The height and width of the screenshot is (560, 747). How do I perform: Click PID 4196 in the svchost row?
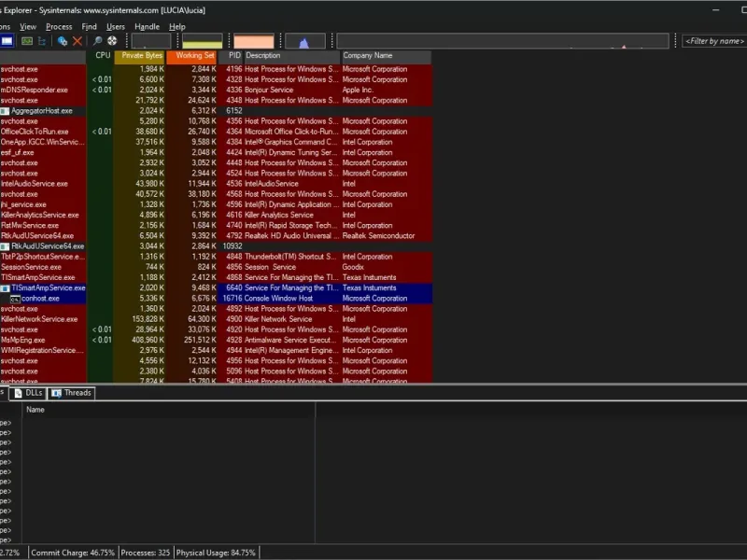pyautogui.click(x=234, y=69)
